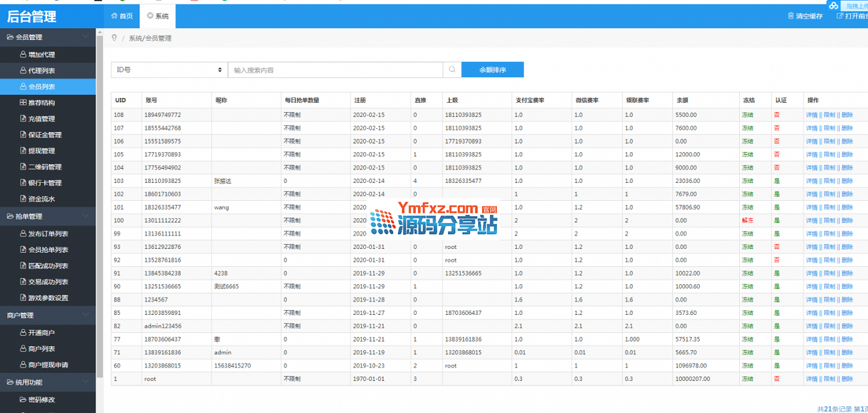This screenshot has height=413, width=868.
Task: Toggle 认证 status 否 for UID 107
Action: pyautogui.click(x=777, y=128)
